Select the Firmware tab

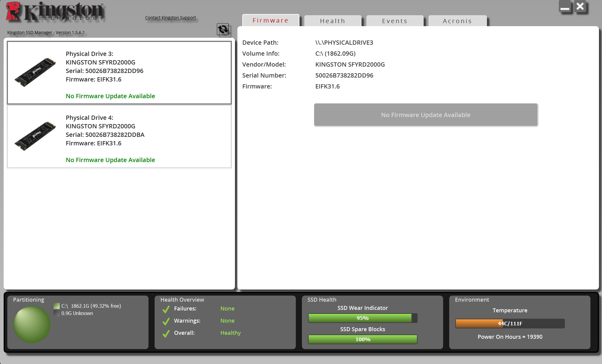point(270,20)
